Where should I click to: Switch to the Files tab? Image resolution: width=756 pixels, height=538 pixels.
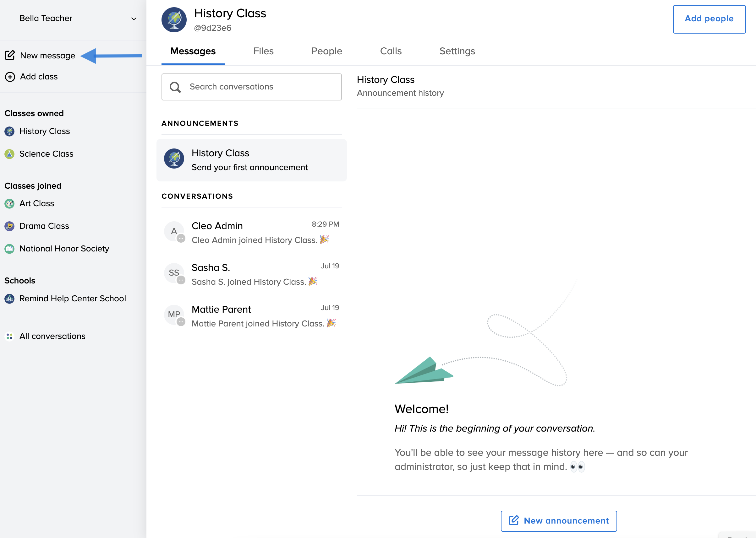(x=263, y=51)
